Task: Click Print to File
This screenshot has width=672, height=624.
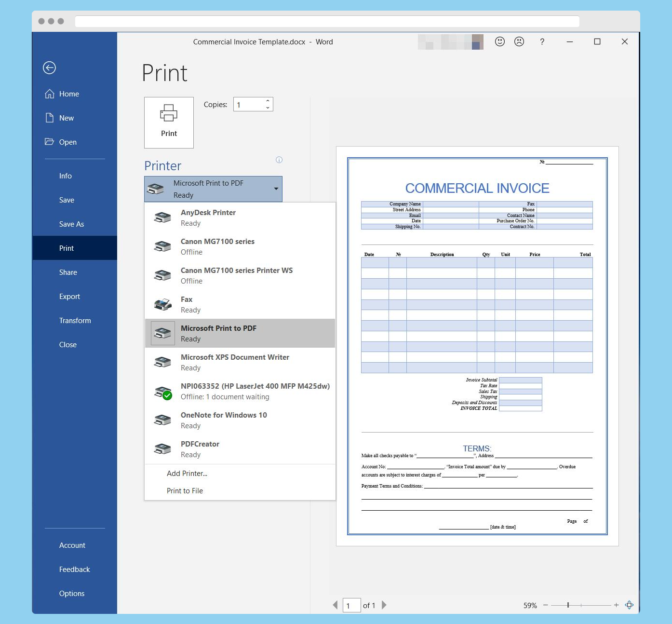Action: pyautogui.click(x=185, y=490)
